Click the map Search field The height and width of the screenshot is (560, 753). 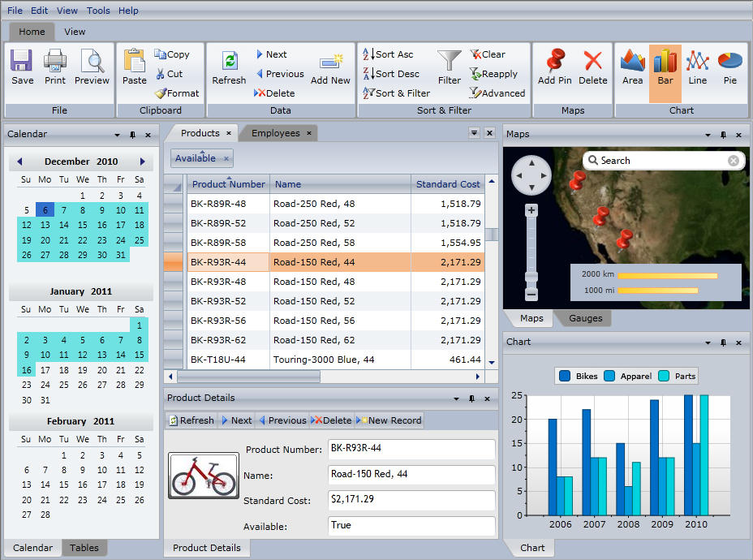click(663, 161)
